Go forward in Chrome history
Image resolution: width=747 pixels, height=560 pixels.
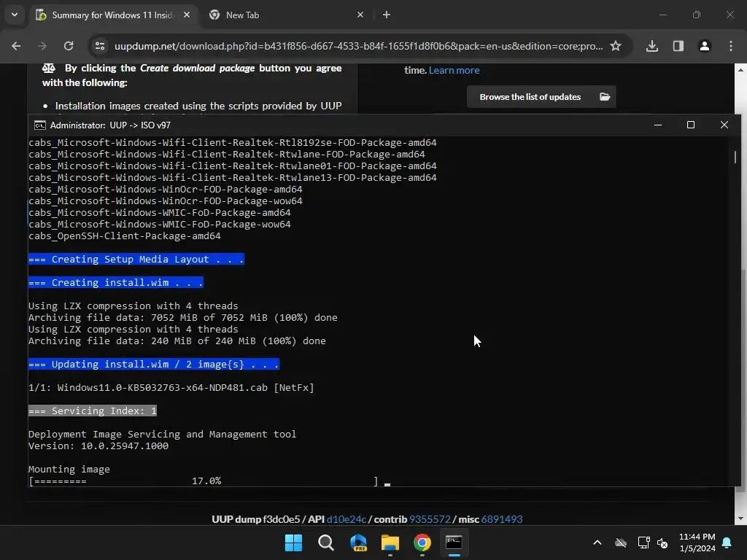[x=42, y=46]
